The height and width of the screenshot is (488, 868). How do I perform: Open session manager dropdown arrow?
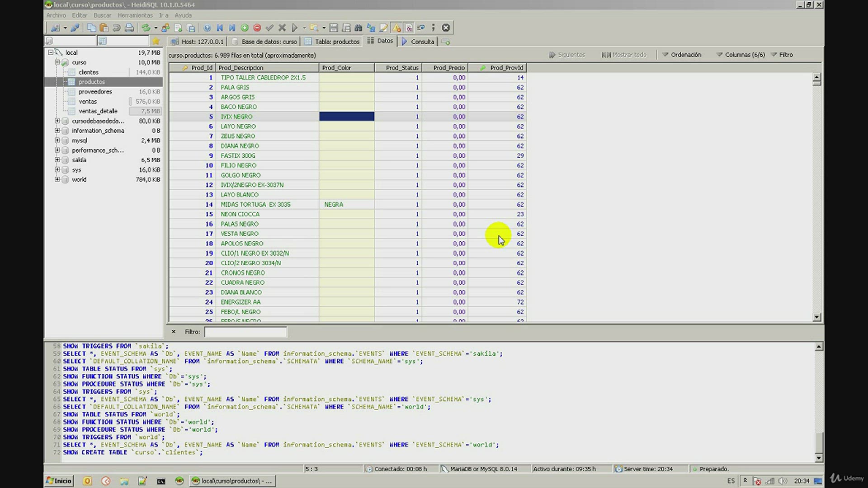[x=65, y=28]
